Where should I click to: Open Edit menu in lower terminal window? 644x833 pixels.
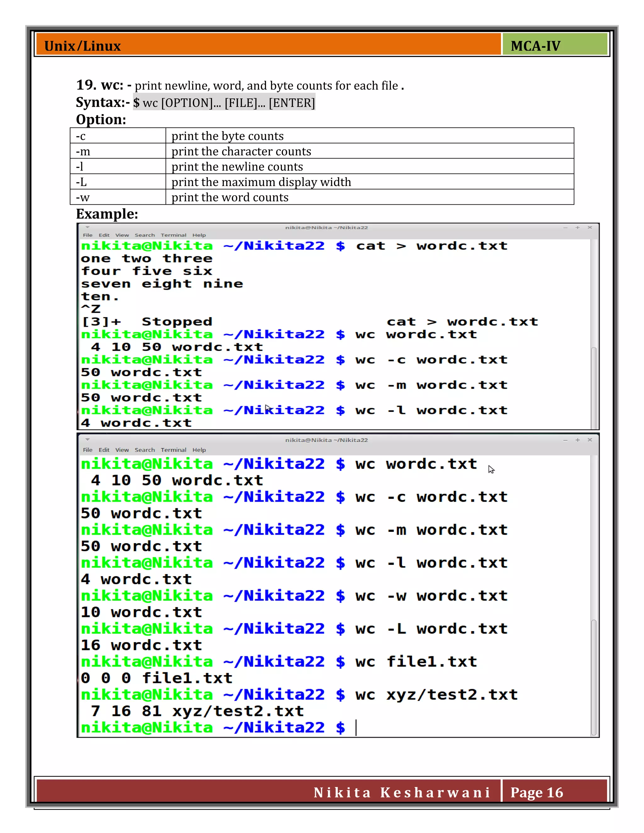(104, 450)
